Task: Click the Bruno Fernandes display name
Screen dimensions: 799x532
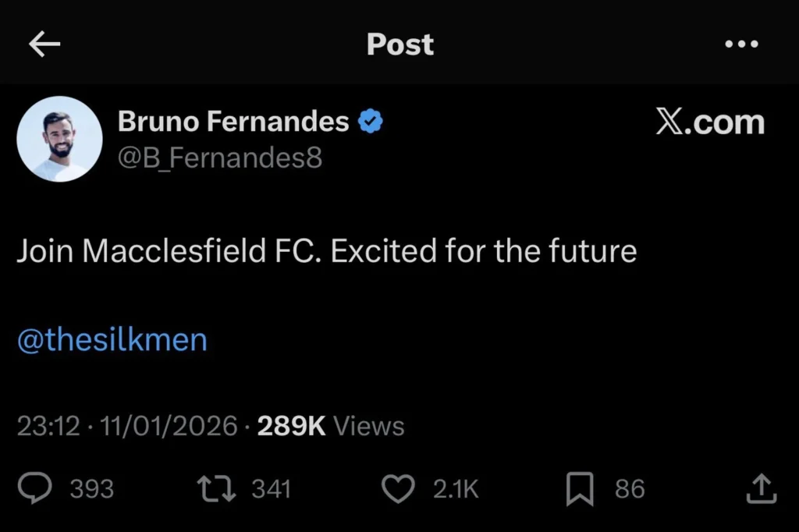Action: coord(233,122)
